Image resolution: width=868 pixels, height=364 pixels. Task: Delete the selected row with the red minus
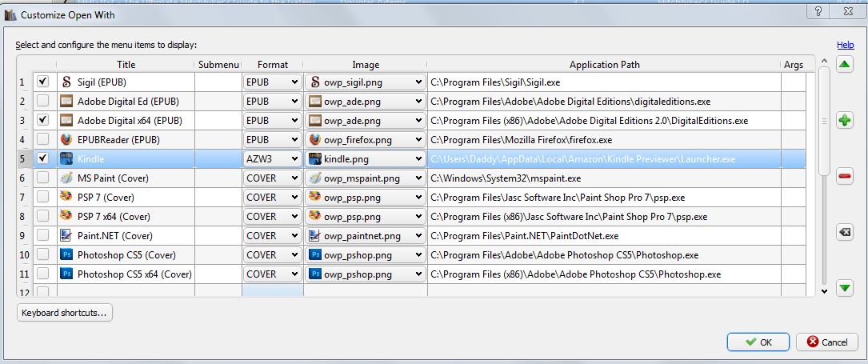(844, 177)
